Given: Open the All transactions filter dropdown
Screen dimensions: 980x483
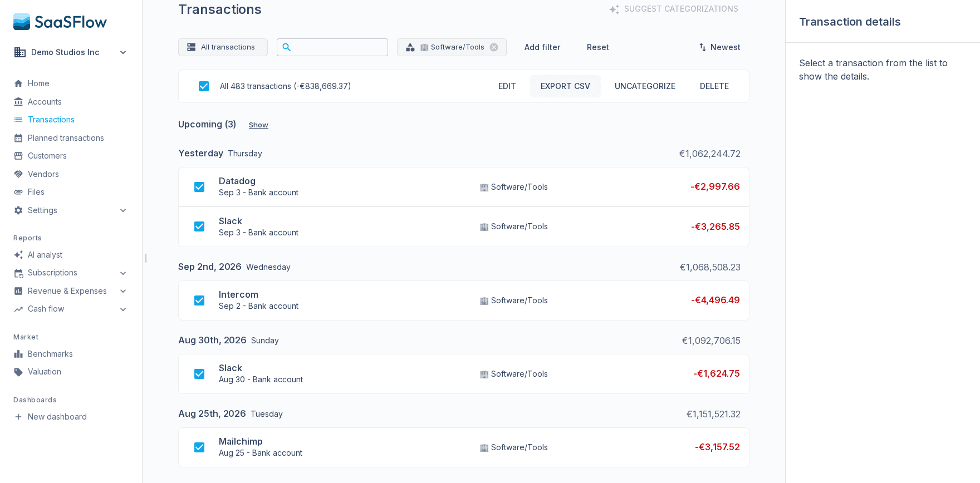Looking at the screenshot, I should coord(223,47).
